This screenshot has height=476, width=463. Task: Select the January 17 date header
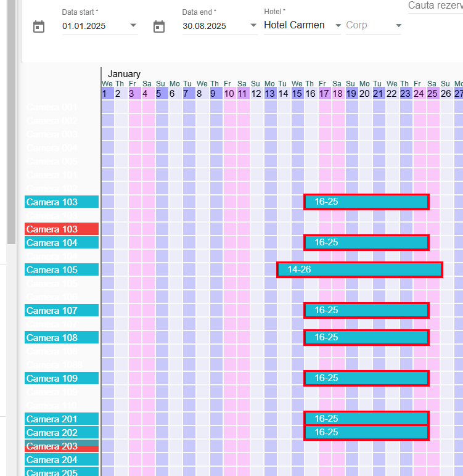pyautogui.click(x=324, y=94)
